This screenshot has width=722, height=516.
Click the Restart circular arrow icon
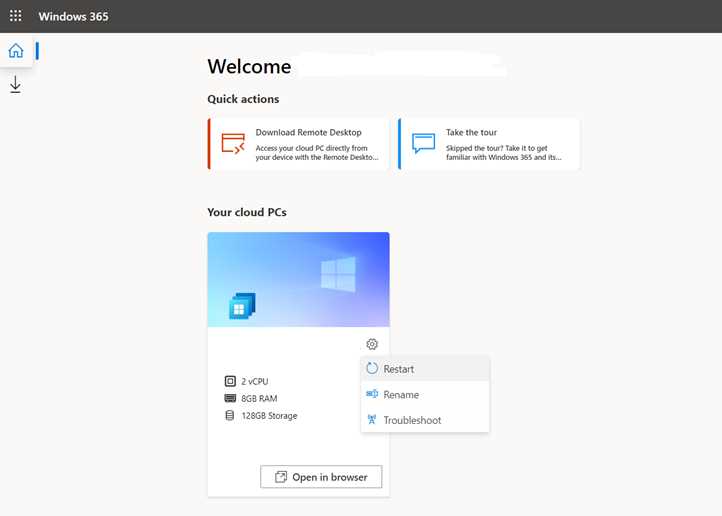[x=372, y=368]
